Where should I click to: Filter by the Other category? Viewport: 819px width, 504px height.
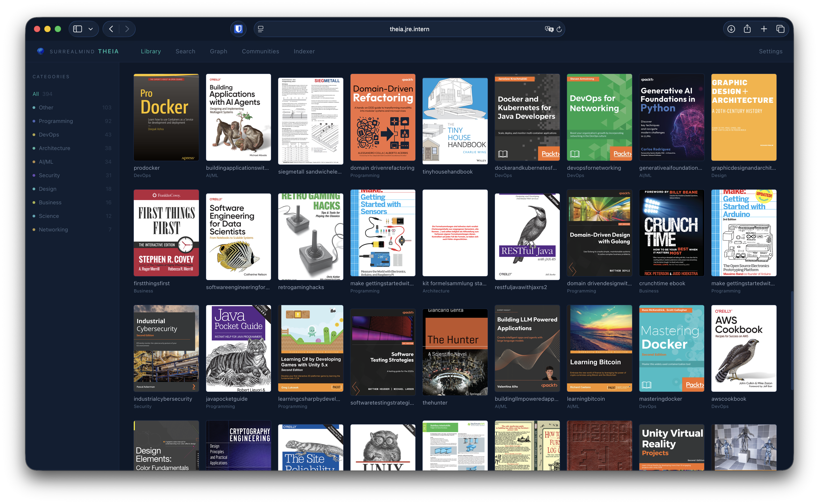tap(72, 107)
